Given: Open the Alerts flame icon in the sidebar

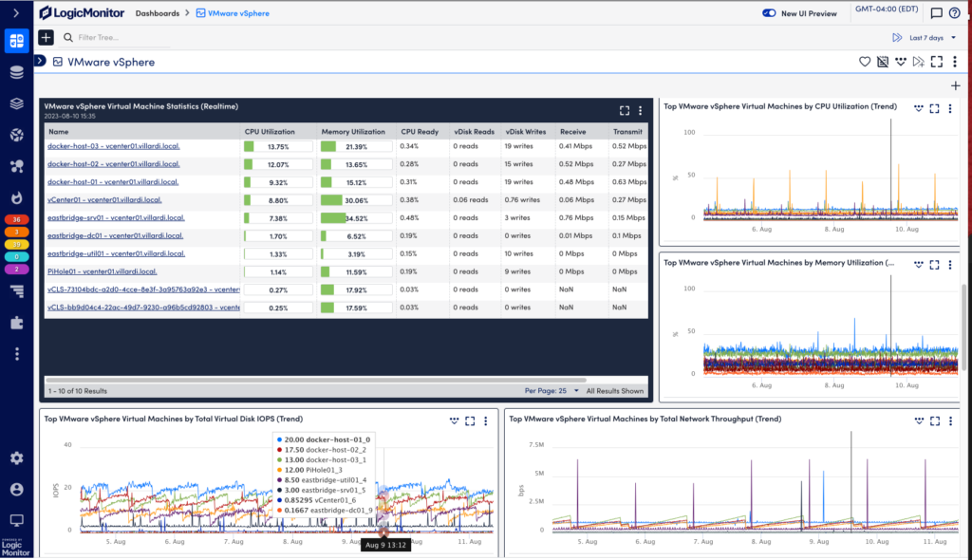Looking at the screenshot, I should 15,198.
